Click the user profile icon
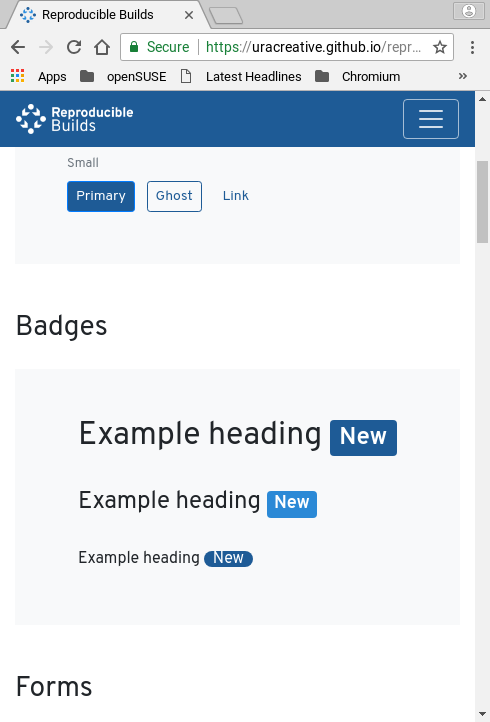 [469, 11]
